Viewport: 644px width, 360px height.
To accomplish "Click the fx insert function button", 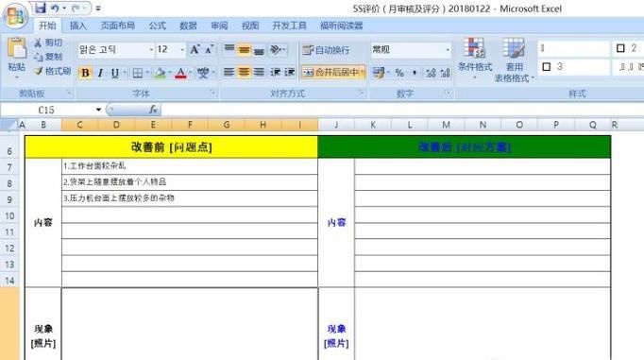I will click(x=153, y=110).
